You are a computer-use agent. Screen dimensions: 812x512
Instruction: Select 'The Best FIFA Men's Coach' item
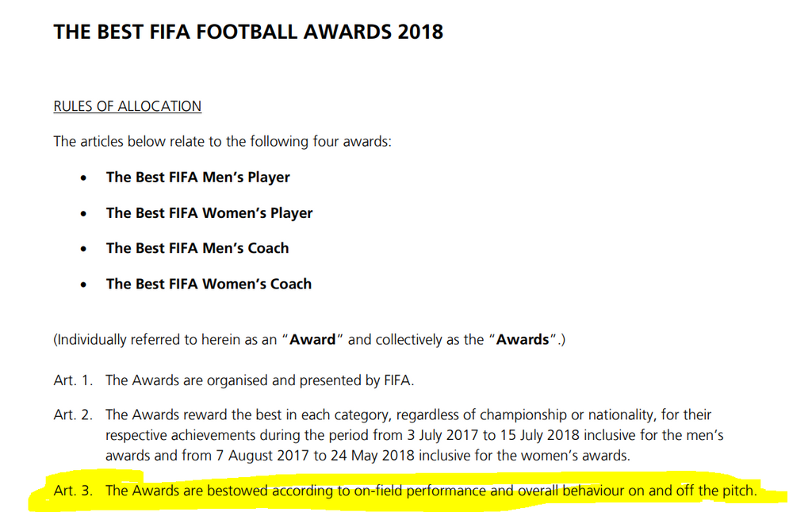point(197,248)
